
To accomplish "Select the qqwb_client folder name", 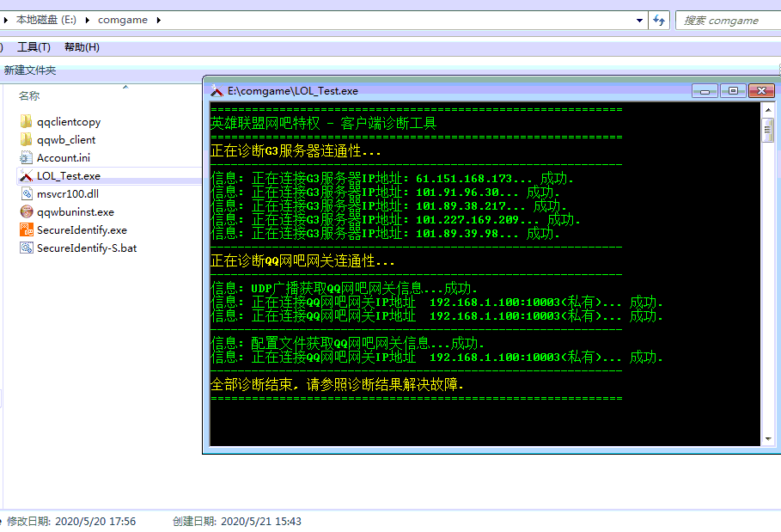I will [x=66, y=140].
